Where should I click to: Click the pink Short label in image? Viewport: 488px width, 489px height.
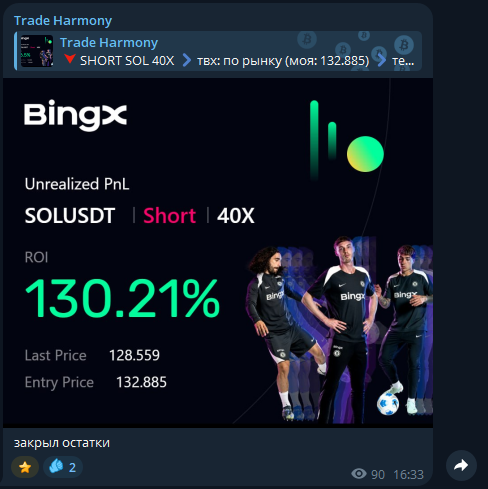point(169,216)
